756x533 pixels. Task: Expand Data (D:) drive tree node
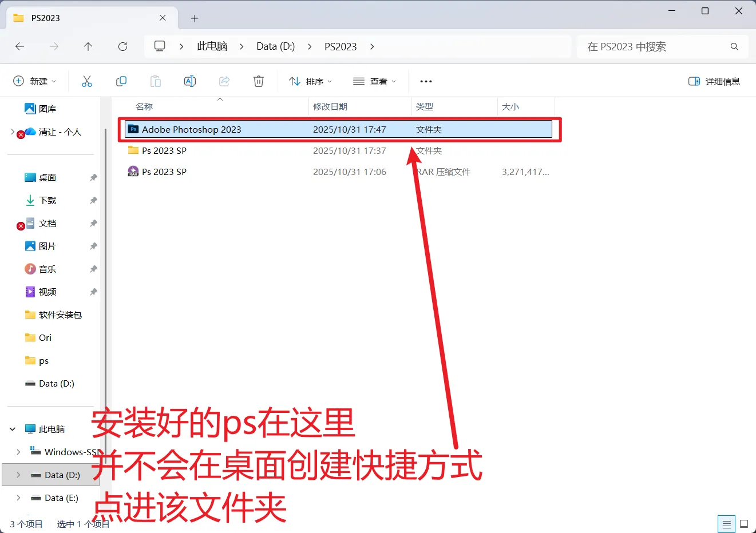pyautogui.click(x=18, y=475)
